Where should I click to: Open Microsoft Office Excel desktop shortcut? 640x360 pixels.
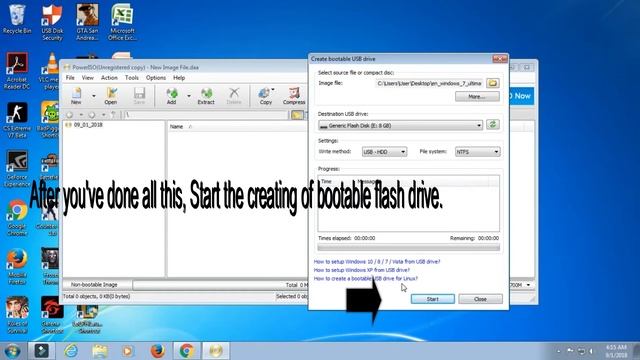(122, 22)
